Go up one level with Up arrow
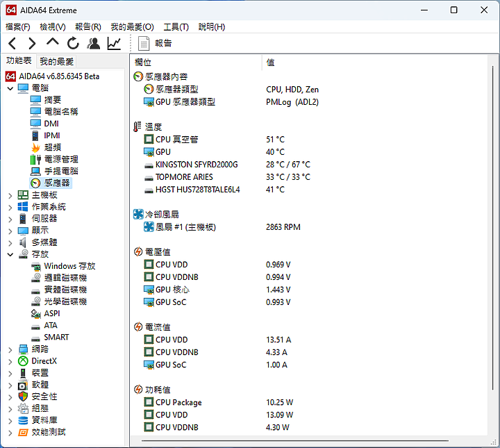This screenshot has height=448, width=500. click(x=53, y=42)
